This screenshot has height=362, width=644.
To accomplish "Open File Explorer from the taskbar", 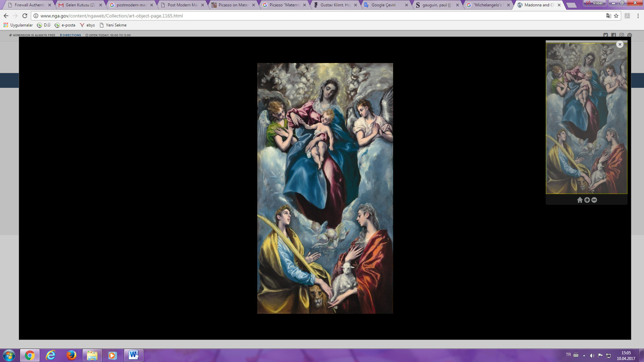I will [x=92, y=355].
